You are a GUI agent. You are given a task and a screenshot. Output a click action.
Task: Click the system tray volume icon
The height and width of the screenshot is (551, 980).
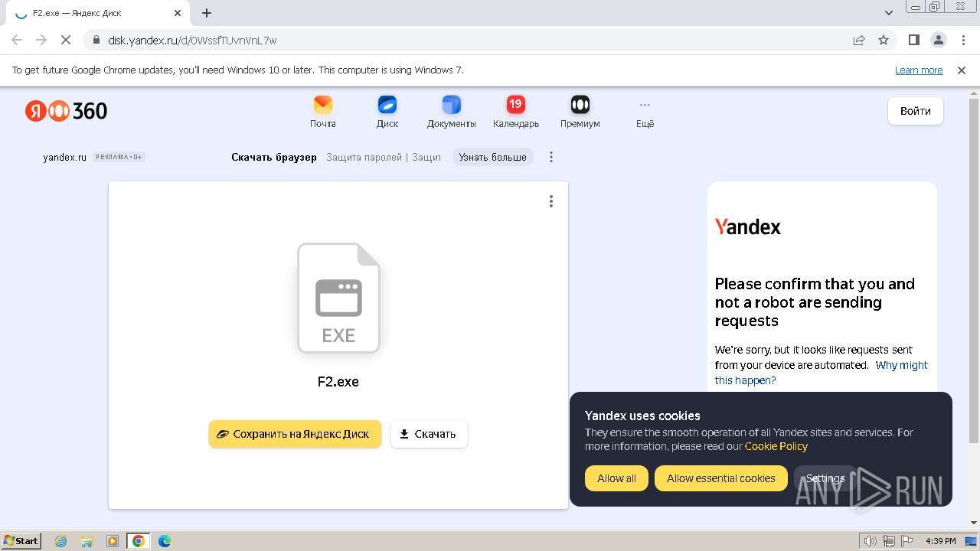[x=871, y=541]
